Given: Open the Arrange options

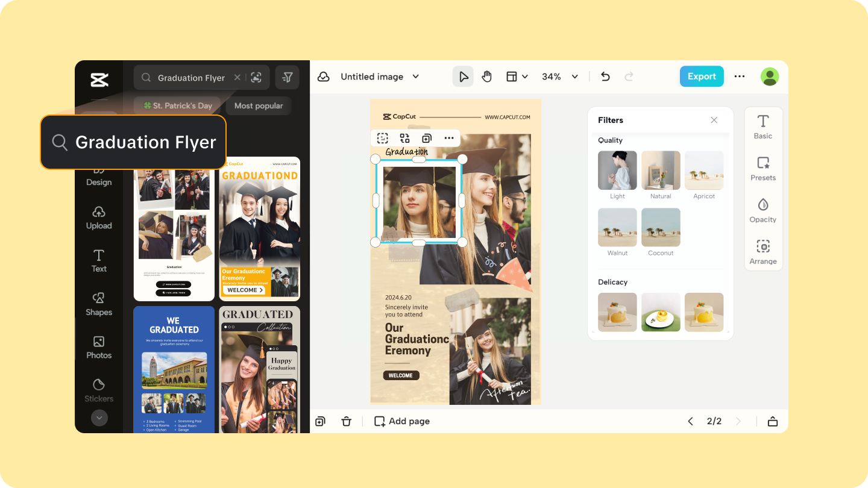Looking at the screenshot, I should click(763, 252).
